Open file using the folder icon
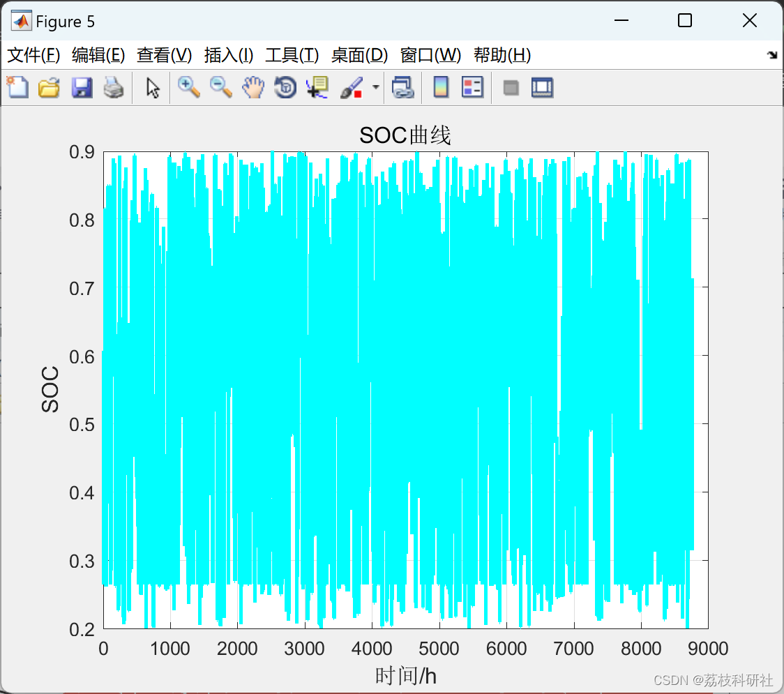 click(49, 87)
